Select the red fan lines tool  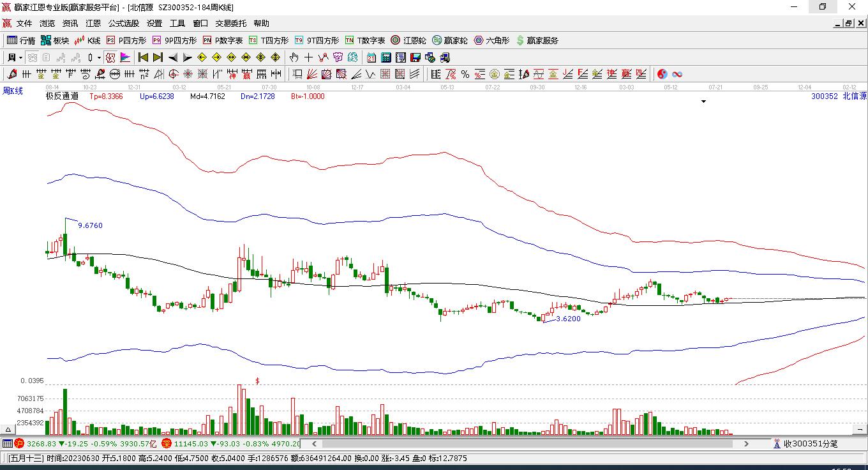click(x=312, y=75)
